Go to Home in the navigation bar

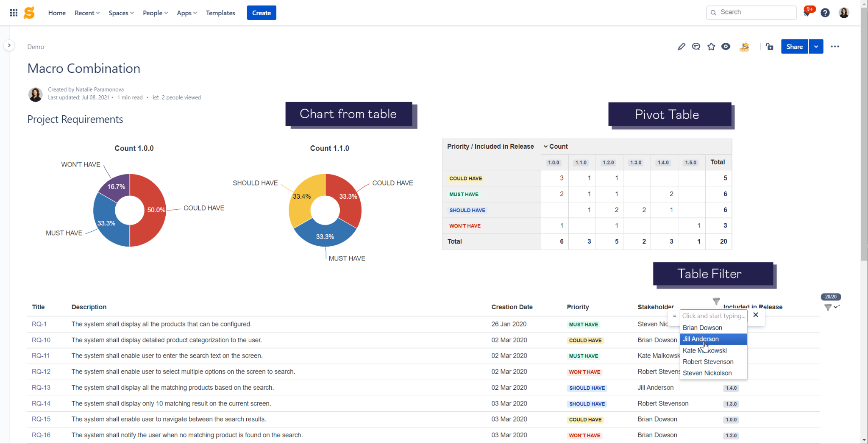57,13
